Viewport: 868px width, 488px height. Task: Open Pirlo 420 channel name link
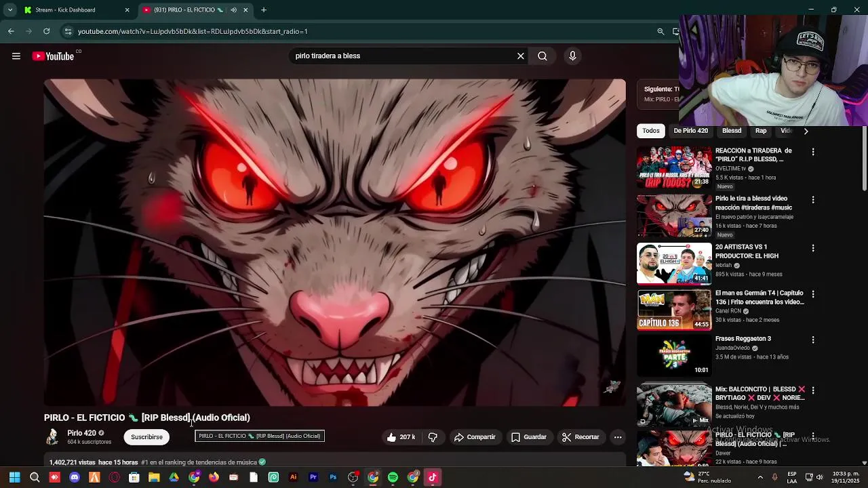(81, 433)
